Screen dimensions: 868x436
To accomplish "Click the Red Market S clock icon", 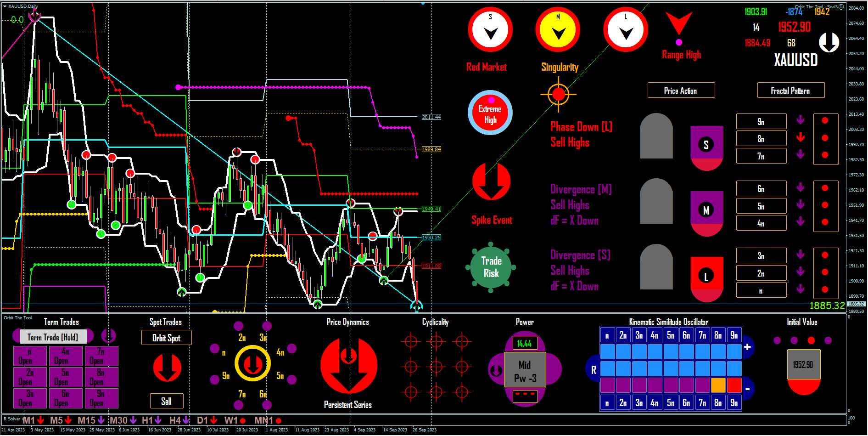I will tap(490, 30).
